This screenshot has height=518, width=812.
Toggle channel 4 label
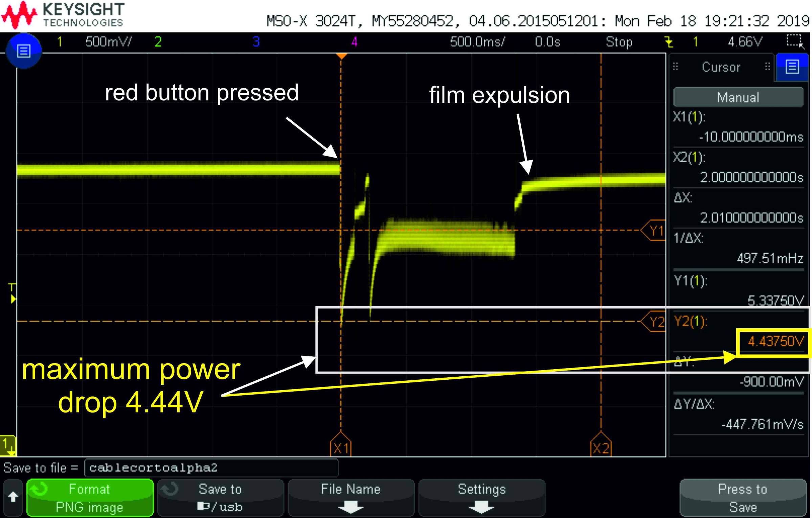pos(354,42)
